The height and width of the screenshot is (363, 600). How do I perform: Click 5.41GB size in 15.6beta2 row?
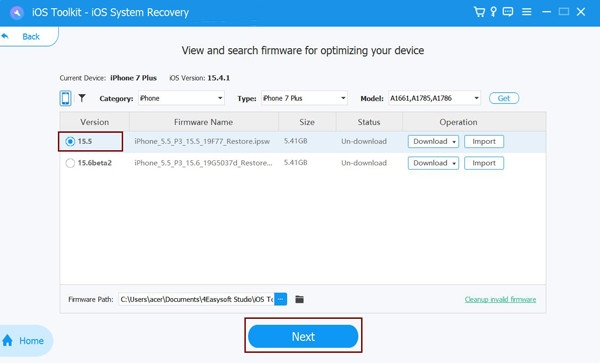tap(295, 163)
